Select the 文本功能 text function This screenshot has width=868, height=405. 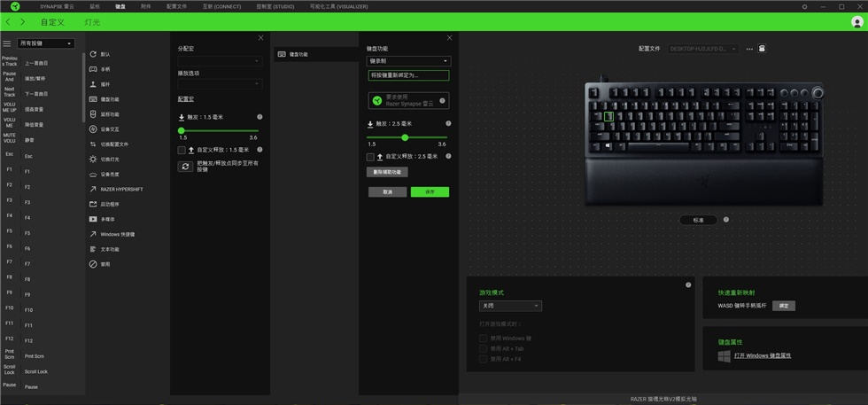(x=105, y=249)
